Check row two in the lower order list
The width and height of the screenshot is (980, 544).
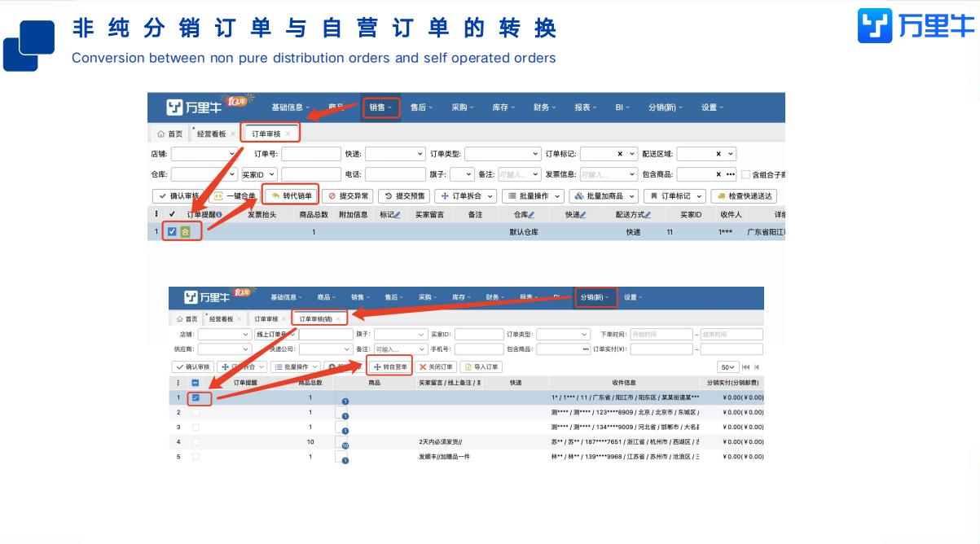(196, 412)
